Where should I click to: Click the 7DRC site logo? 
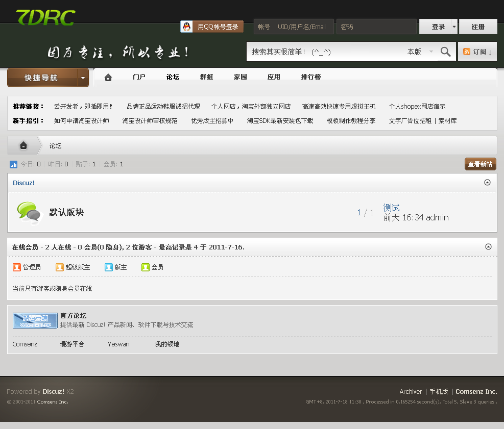(45, 17)
